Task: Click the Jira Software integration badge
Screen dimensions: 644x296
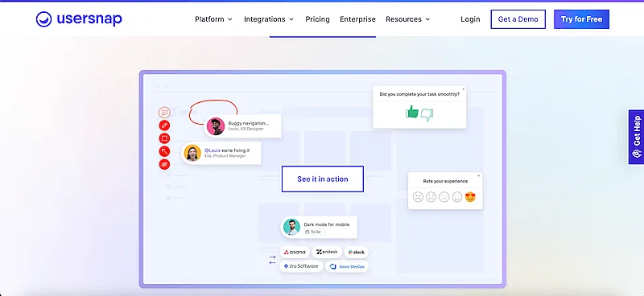Action: point(301,266)
